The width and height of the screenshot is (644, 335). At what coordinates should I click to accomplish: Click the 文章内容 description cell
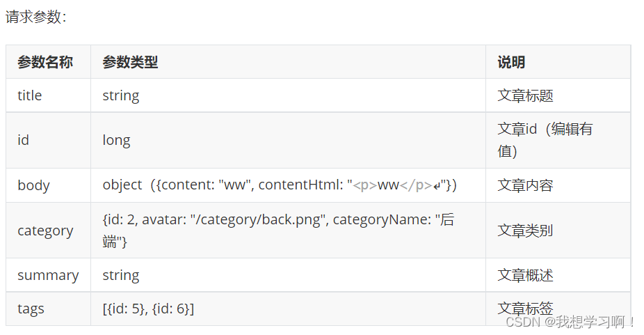point(526,185)
